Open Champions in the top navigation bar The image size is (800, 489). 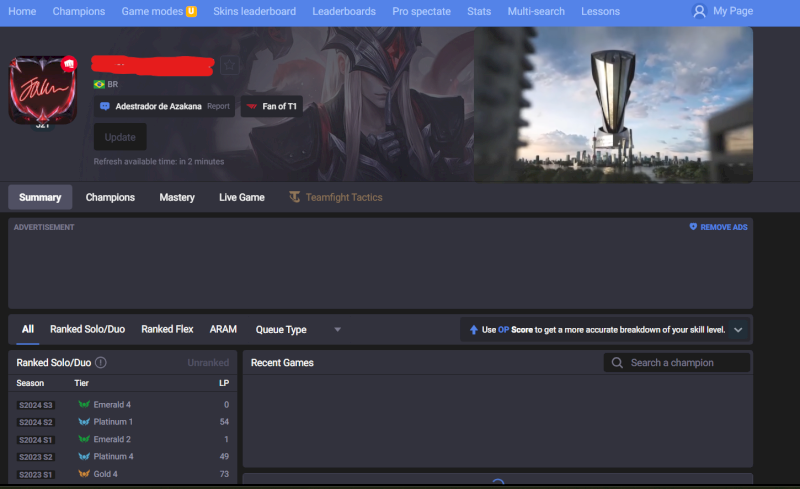click(x=79, y=11)
